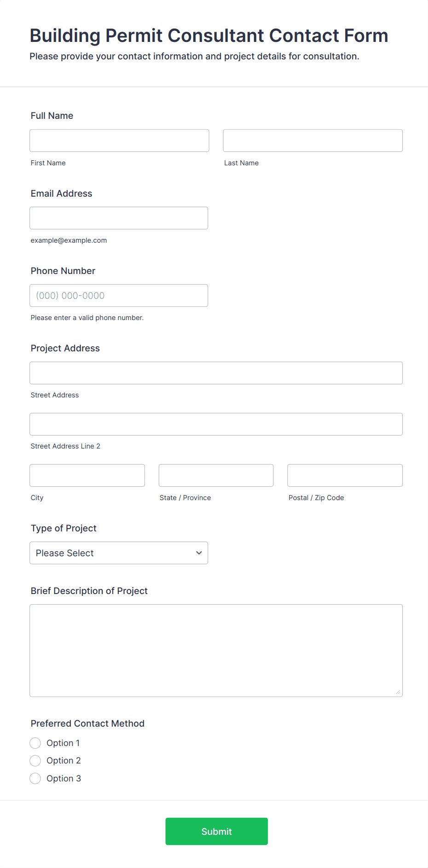Focus the State / Province field
428x868 pixels.
(x=216, y=475)
